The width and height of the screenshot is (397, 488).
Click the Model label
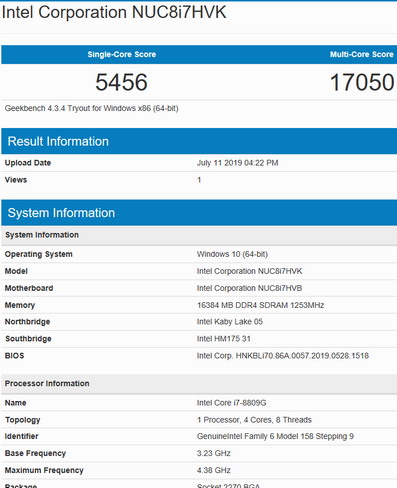16,271
